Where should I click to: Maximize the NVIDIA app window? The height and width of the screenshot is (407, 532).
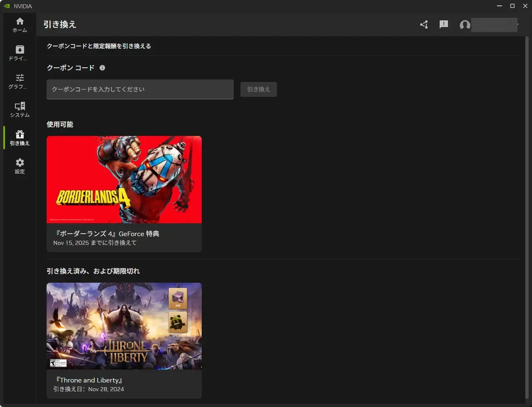click(x=512, y=6)
